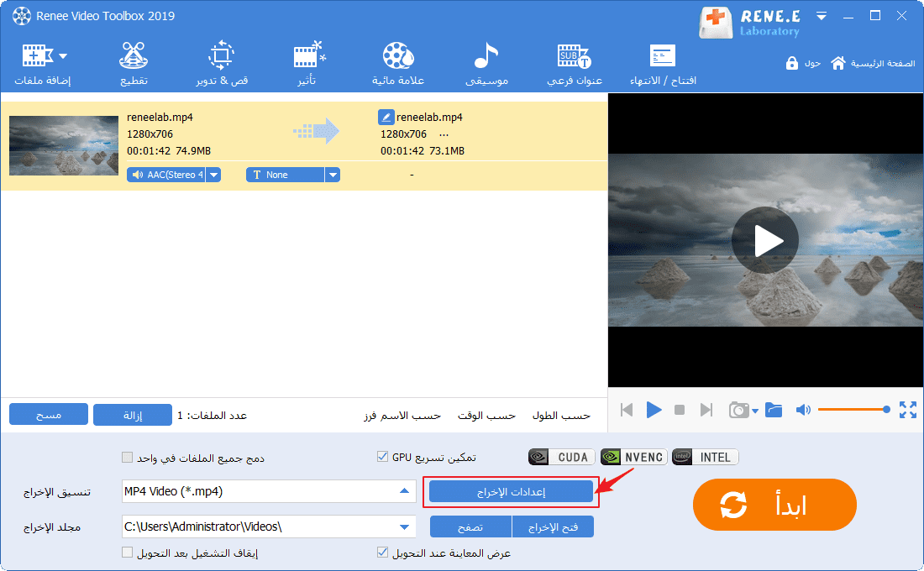Toggle merge all files into one checkbox

point(128,458)
